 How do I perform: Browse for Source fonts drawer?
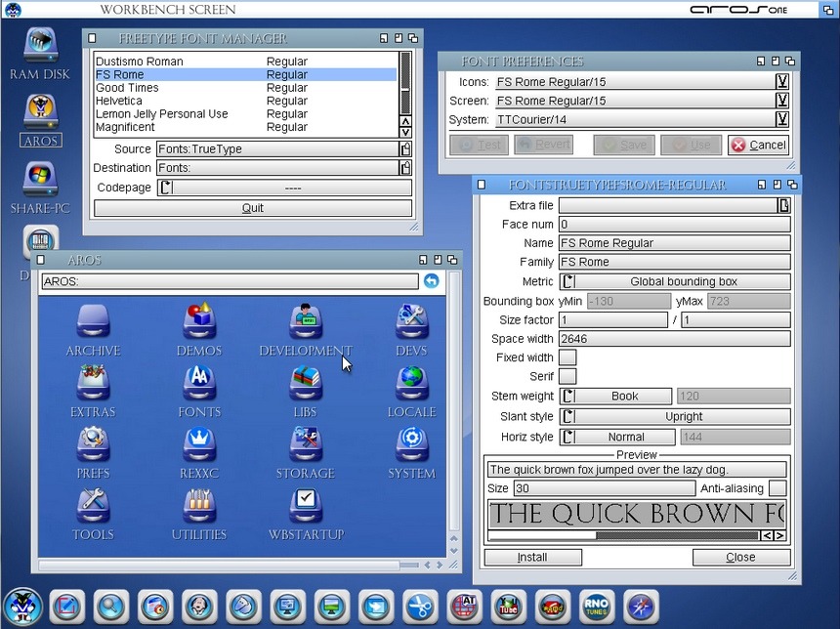coord(405,148)
